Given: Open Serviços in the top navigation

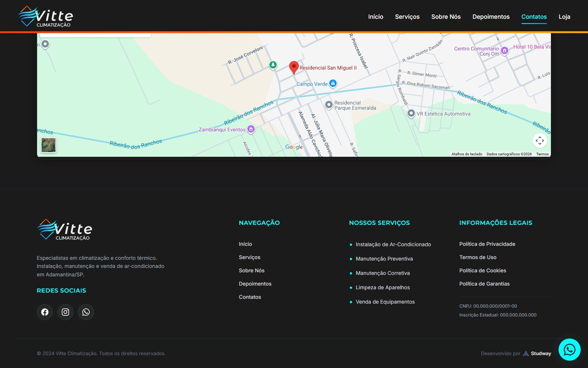Looking at the screenshot, I should pos(407,17).
